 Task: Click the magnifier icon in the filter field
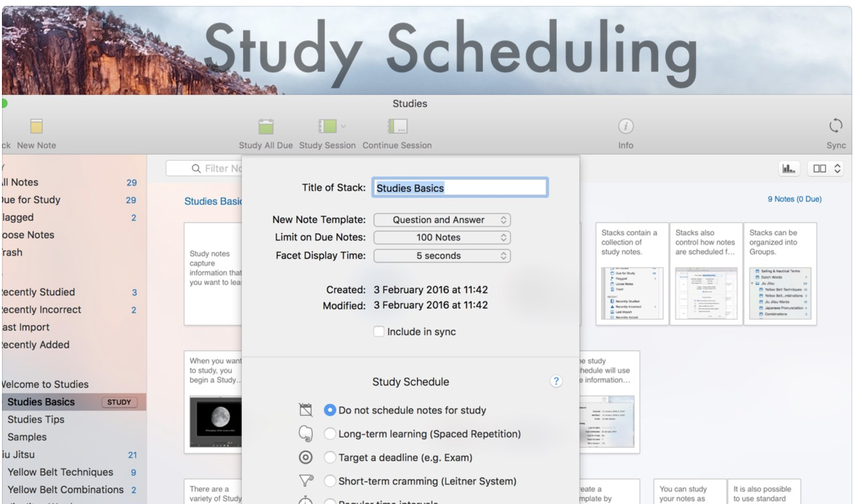coord(196,168)
